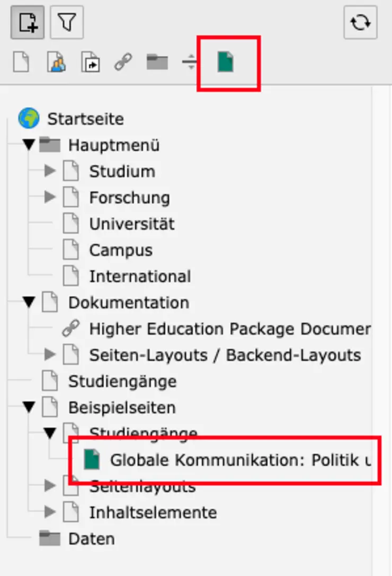392x576 pixels.
Task: Collapse the Dokumentation tree node
Action: [x=29, y=303]
